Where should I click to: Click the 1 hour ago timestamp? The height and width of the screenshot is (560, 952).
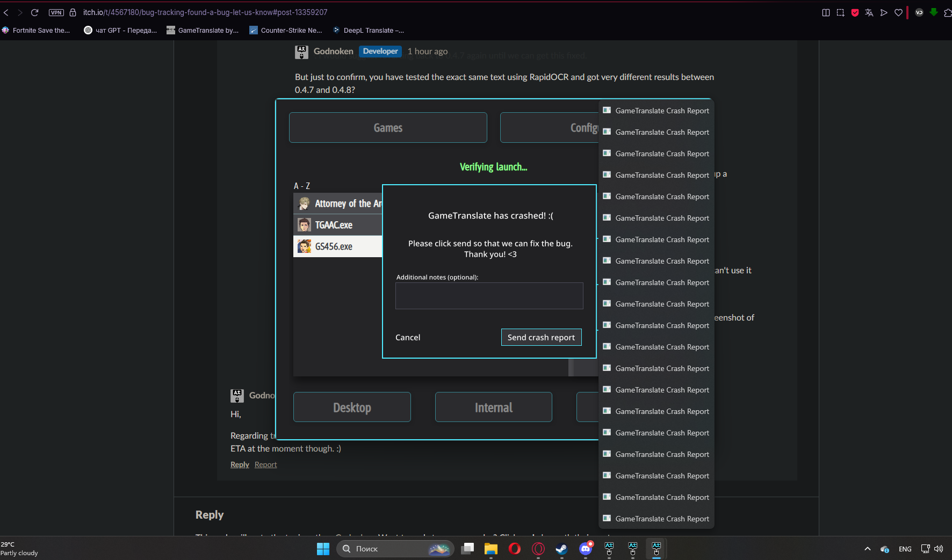pyautogui.click(x=427, y=51)
